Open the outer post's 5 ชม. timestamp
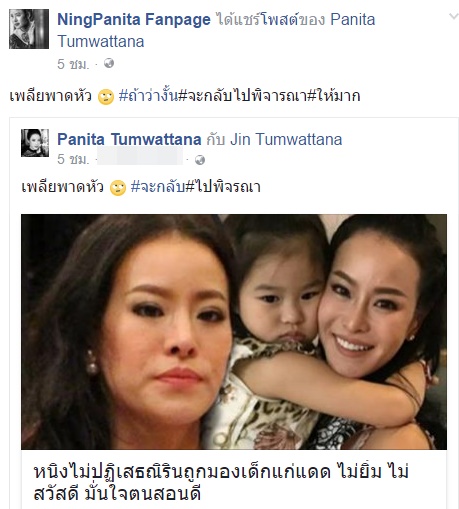The width and height of the screenshot is (459, 509). (x=73, y=64)
